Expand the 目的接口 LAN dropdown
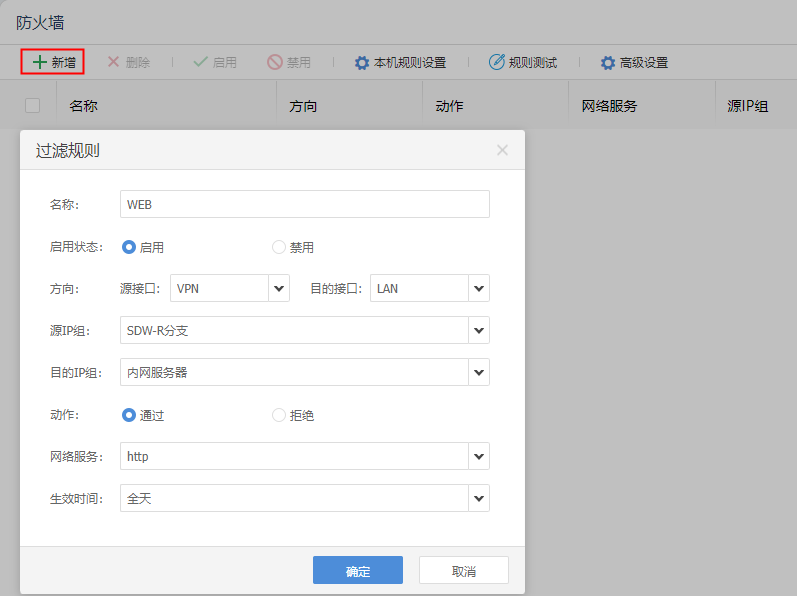This screenshot has width=797, height=596. pyautogui.click(x=479, y=288)
